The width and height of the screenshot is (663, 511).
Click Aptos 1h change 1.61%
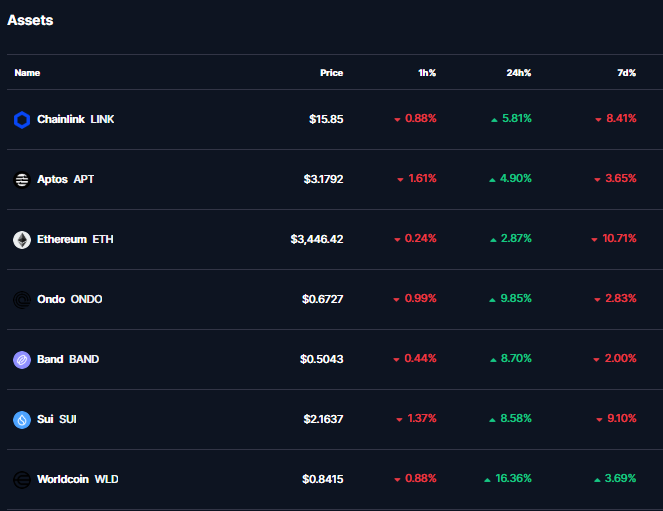tap(417, 178)
